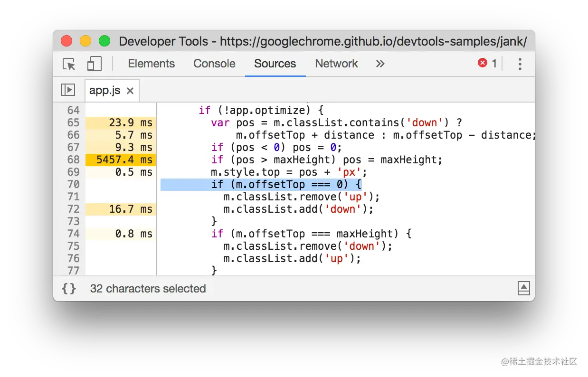Viewport: 588px width, 377px height.
Task: Click the '32 characters selected' status text
Action: click(x=148, y=288)
